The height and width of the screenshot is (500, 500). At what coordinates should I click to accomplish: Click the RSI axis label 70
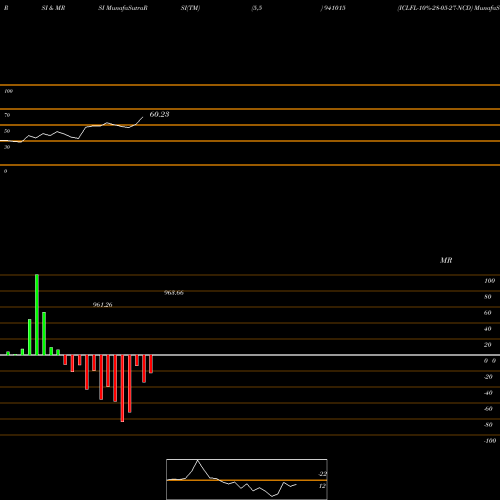point(7,115)
